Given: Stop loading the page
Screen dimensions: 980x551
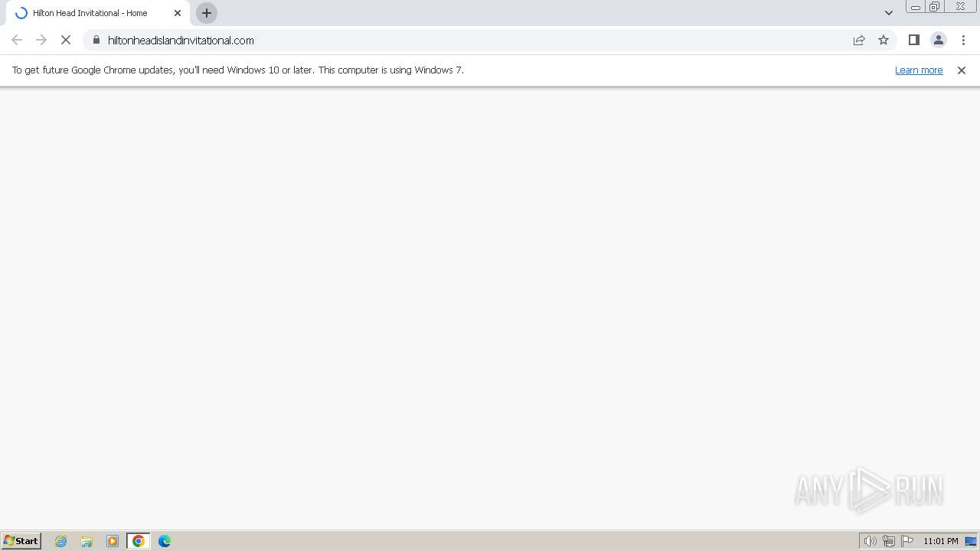Looking at the screenshot, I should pos(66,40).
